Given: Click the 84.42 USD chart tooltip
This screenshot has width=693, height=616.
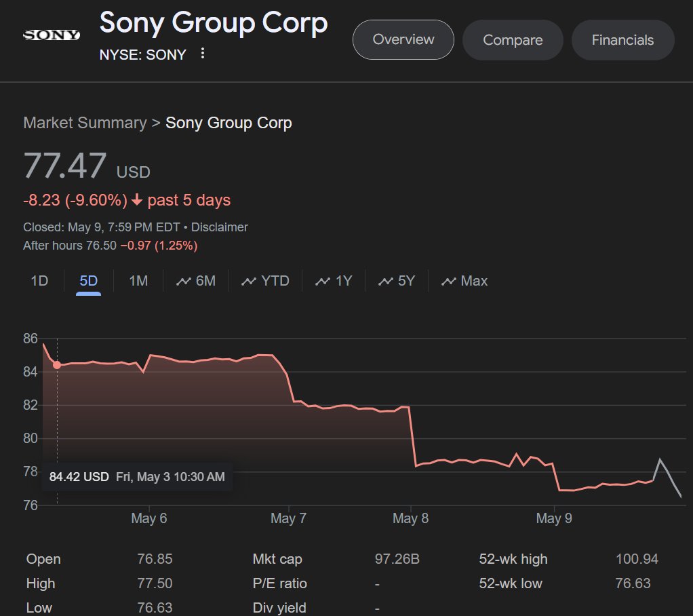Looking at the screenshot, I should point(137,477).
